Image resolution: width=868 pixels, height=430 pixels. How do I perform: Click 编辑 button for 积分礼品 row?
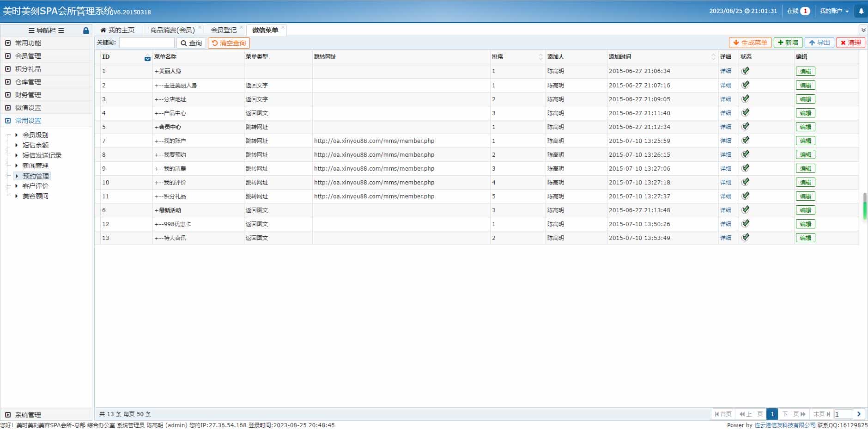[805, 196]
